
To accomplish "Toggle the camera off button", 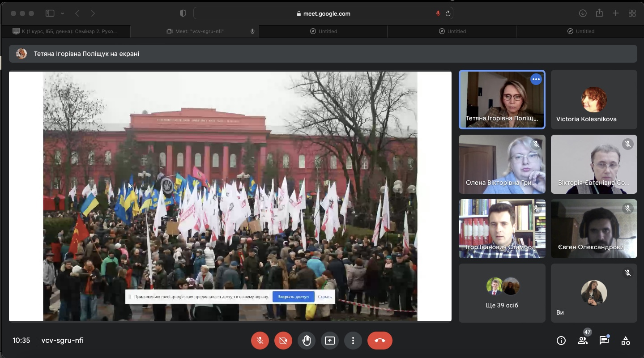I will click(x=283, y=341).
